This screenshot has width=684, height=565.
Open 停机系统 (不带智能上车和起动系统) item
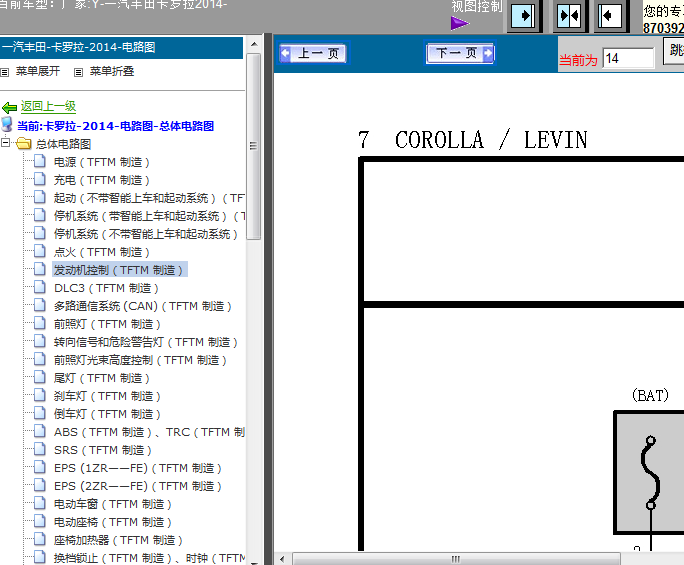pos(145,234)
